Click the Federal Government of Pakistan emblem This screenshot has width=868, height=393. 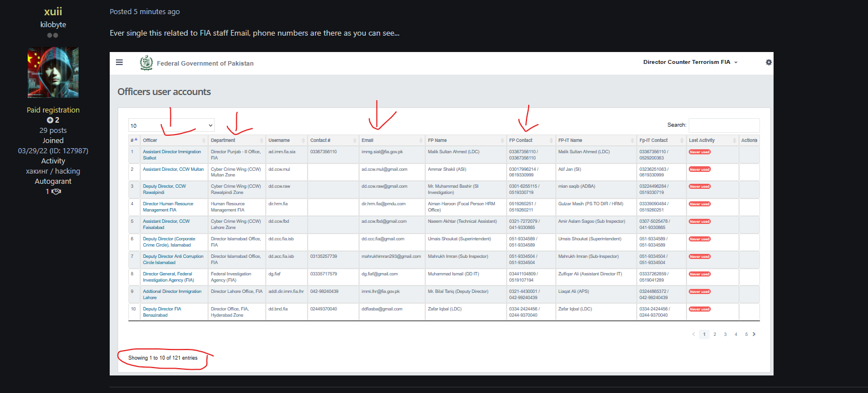click(146, 63)
